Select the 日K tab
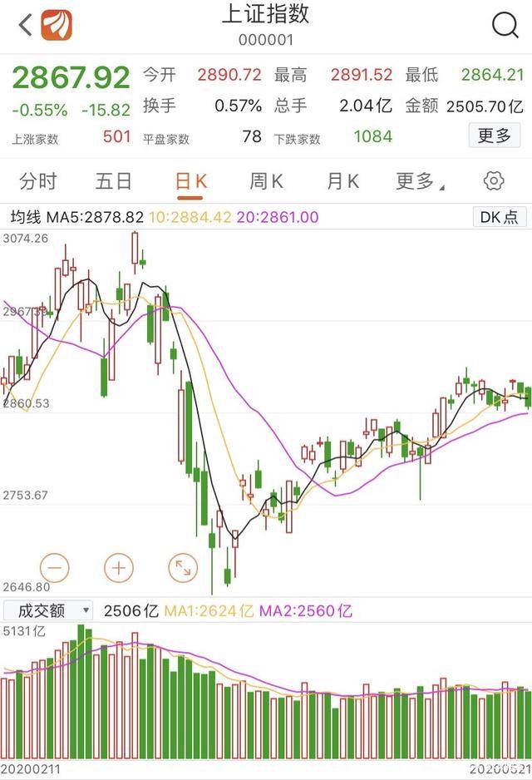 point(191,182)
